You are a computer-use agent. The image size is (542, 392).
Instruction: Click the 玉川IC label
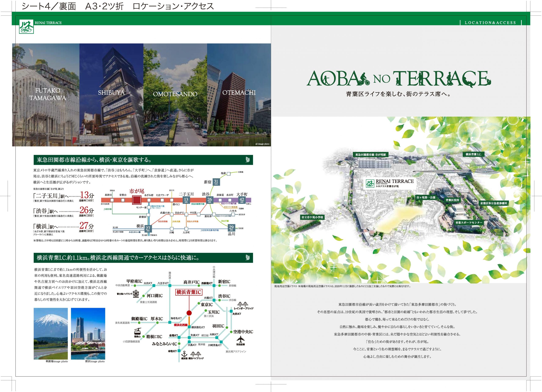[214, 312]
